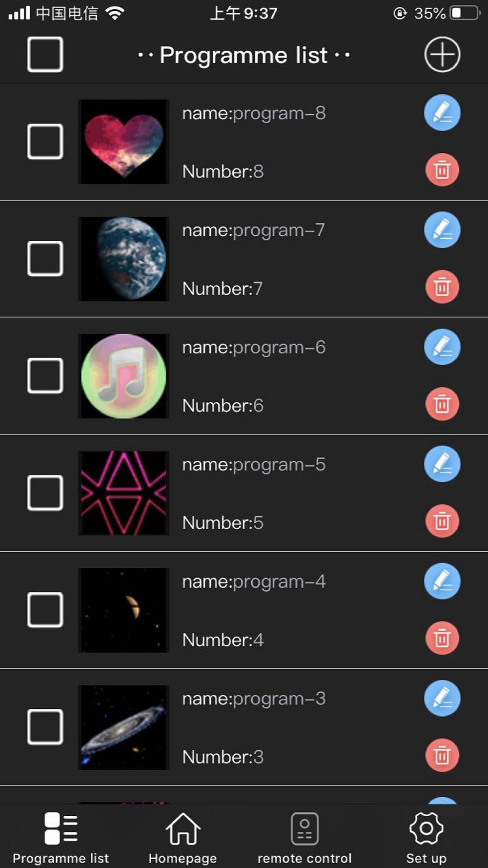Edit program-8 with the pencil icon
The image size is (488, 868).
(442, 113)
